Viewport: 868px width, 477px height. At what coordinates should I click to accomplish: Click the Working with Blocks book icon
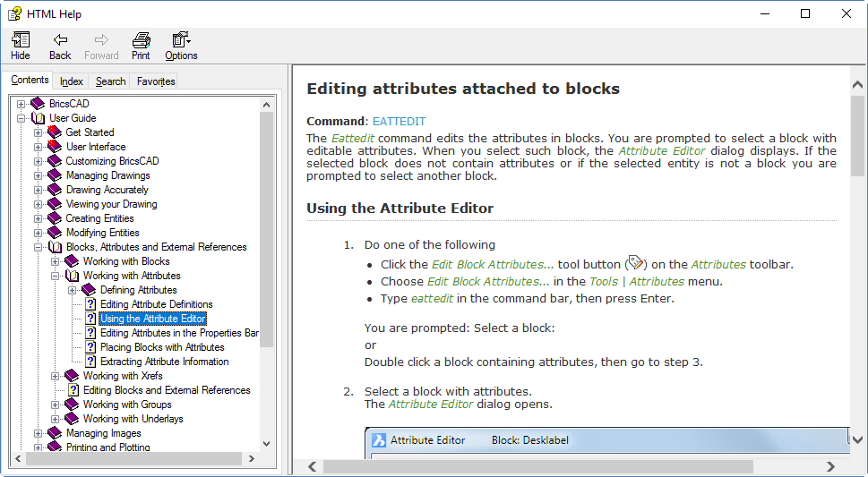coord(72,261)
